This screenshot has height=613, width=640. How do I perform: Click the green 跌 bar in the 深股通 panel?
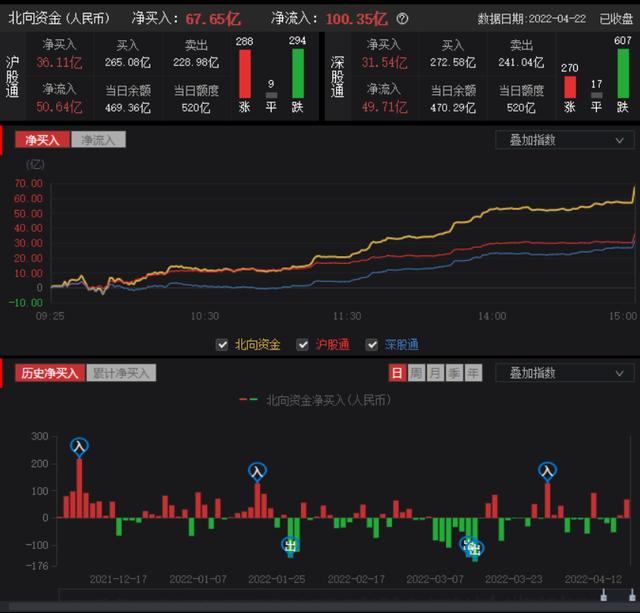point(622,71)
